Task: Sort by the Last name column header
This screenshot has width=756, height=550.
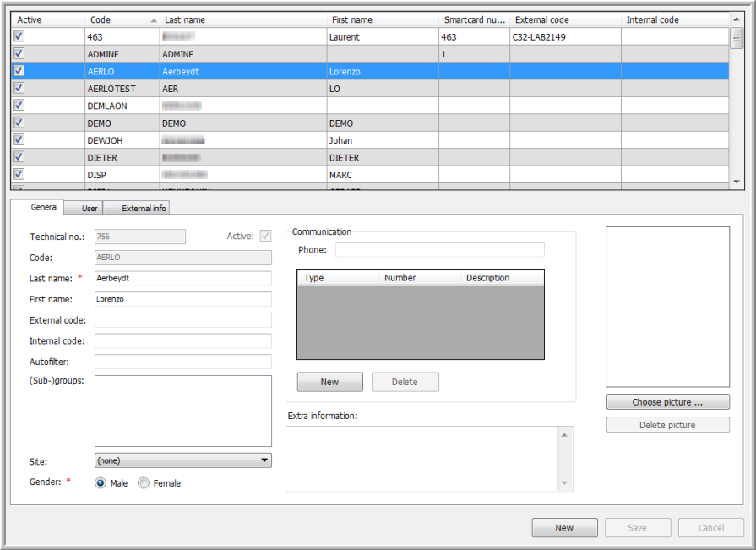Action: coord(243,19)
